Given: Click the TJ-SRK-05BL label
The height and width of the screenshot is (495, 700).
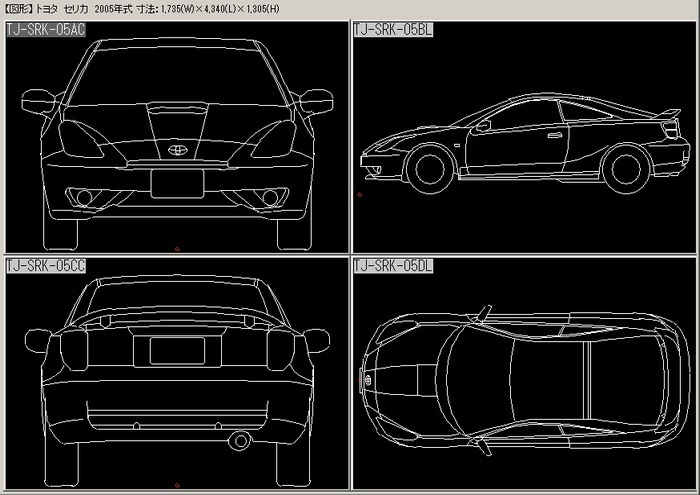Looking at the screenshot, I should pos(393,30).
